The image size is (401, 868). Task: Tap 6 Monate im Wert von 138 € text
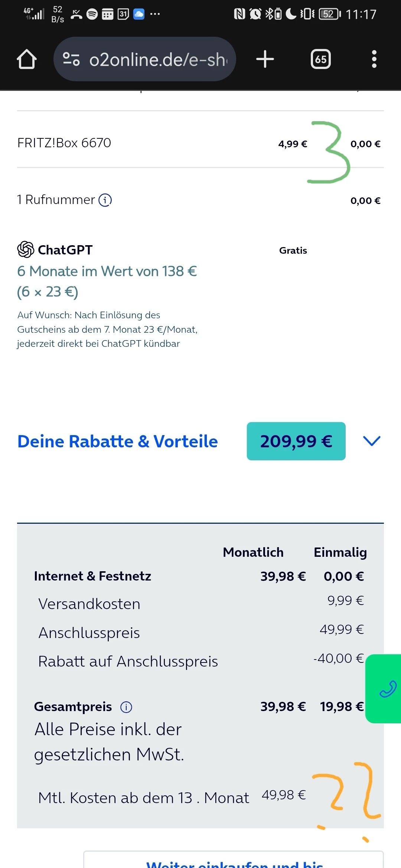pyautogui.click(x=107, y=271)
